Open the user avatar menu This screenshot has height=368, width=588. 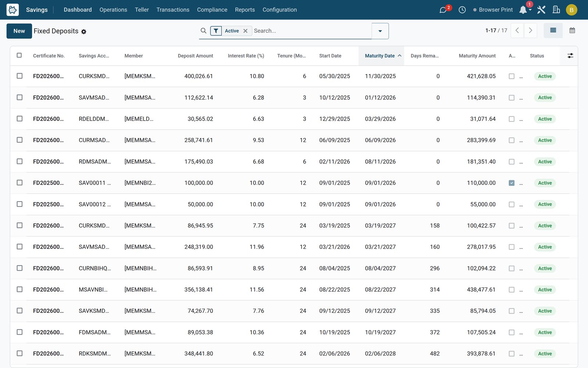(x=571, y=10)
